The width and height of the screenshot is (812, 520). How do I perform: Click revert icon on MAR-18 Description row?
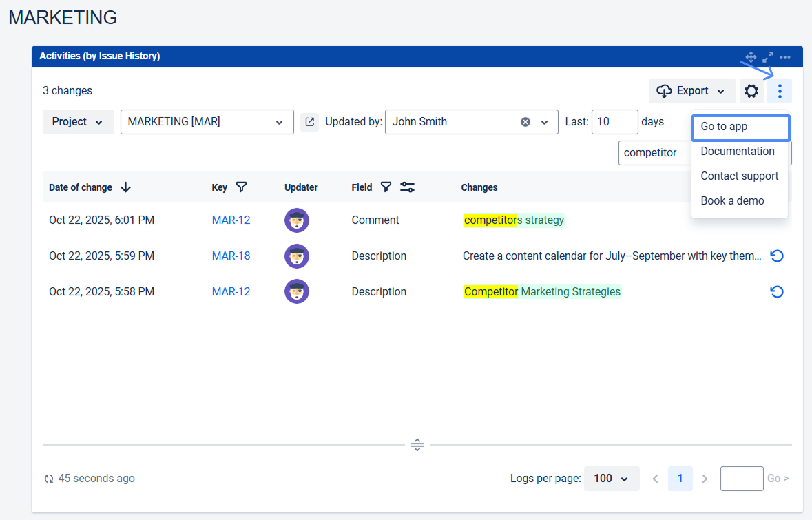tap(777, 256)
